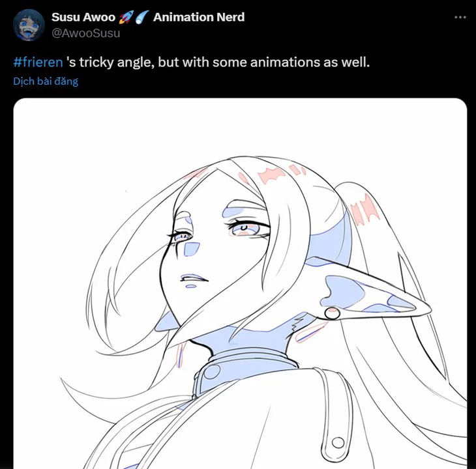
Task: Click the blue nose shadow shape
Action: point(191,249)
